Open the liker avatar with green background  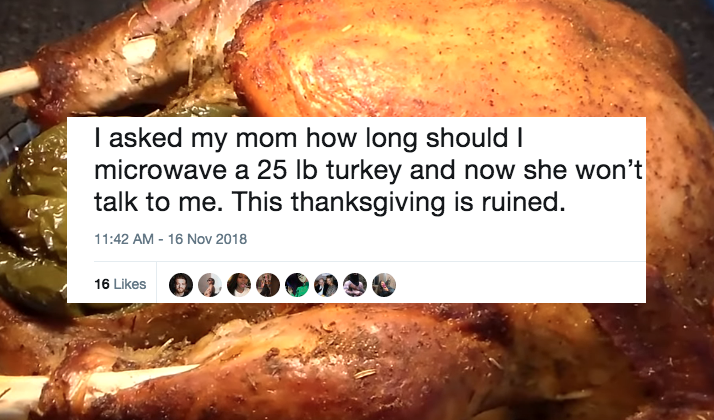[296, 285]
